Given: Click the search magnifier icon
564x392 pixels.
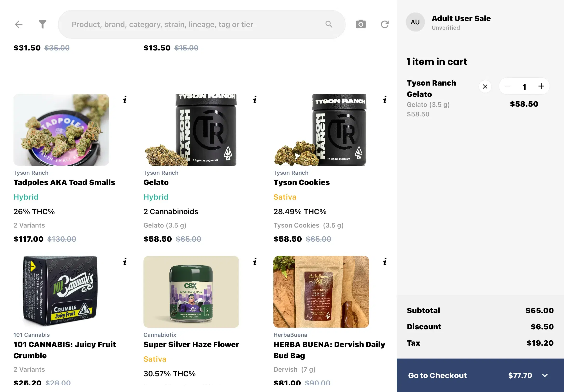Looking at the screenshot, I should (329, 24).
